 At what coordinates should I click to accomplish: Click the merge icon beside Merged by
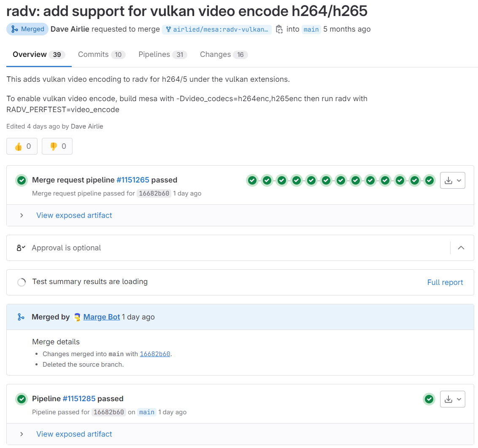[x=21, y=317]
